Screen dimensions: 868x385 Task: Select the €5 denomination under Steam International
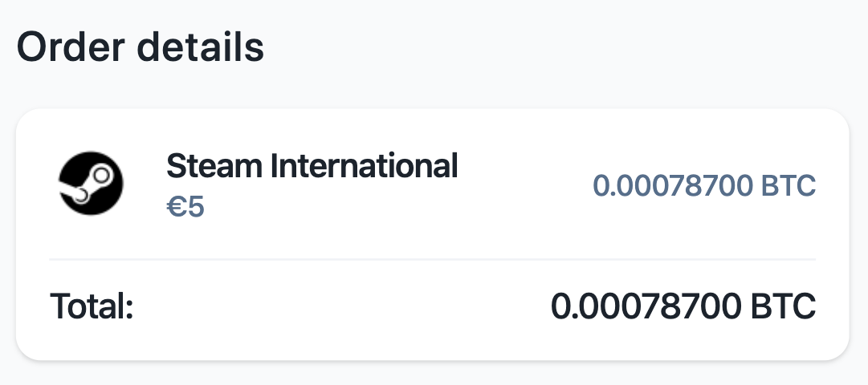[x=185, y=208]
